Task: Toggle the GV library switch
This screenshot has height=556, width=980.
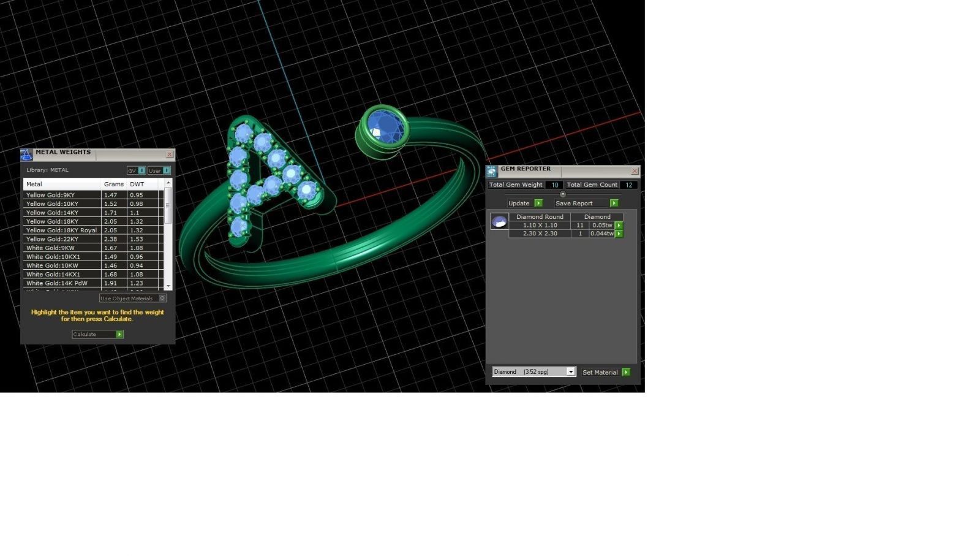Action: pyautogui.click(x=141, y=171)
